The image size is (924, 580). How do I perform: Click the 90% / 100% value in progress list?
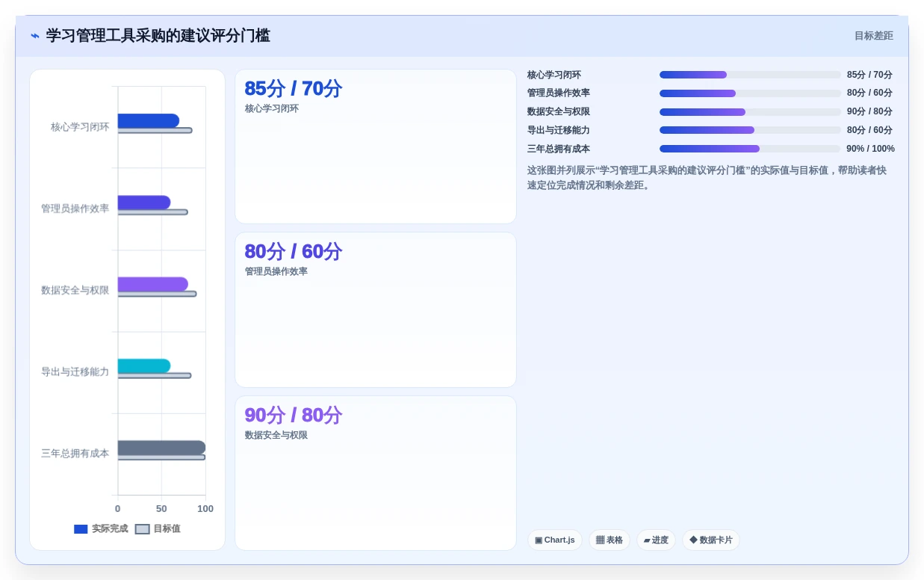click(870, 149)
